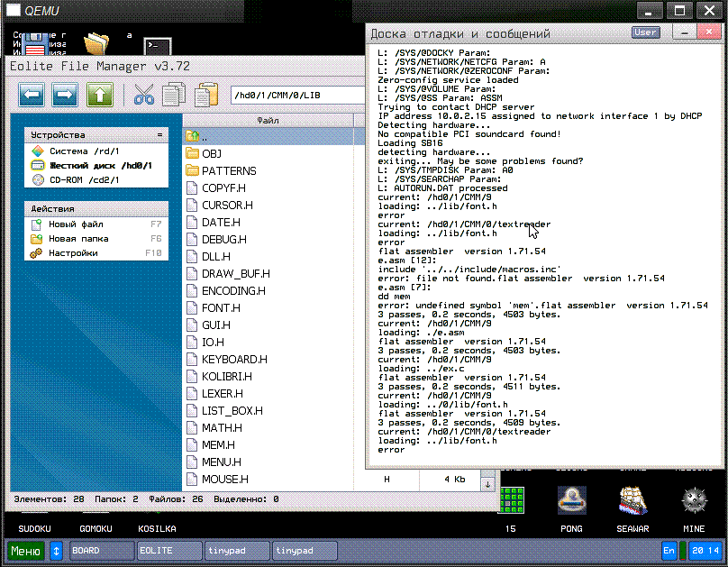Viewport: 728px width, 567px height.
Task: Go up one folder with green arrow
Action: (98, 94)
